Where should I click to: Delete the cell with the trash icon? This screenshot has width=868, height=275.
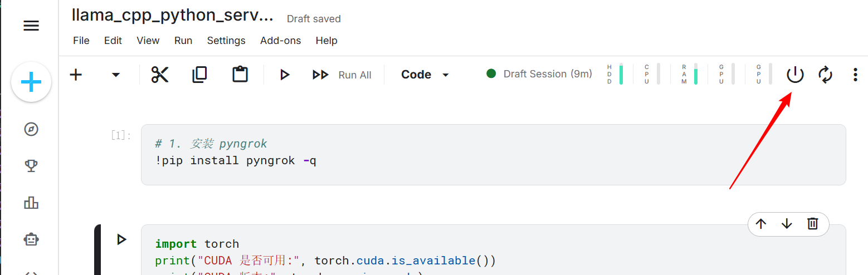(x=812, y=224)
